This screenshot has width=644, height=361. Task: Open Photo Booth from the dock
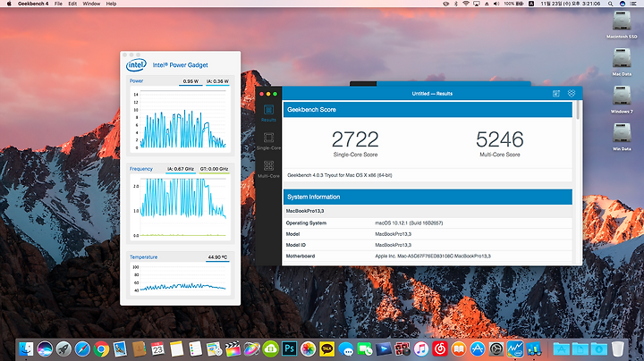click(402, 349)
